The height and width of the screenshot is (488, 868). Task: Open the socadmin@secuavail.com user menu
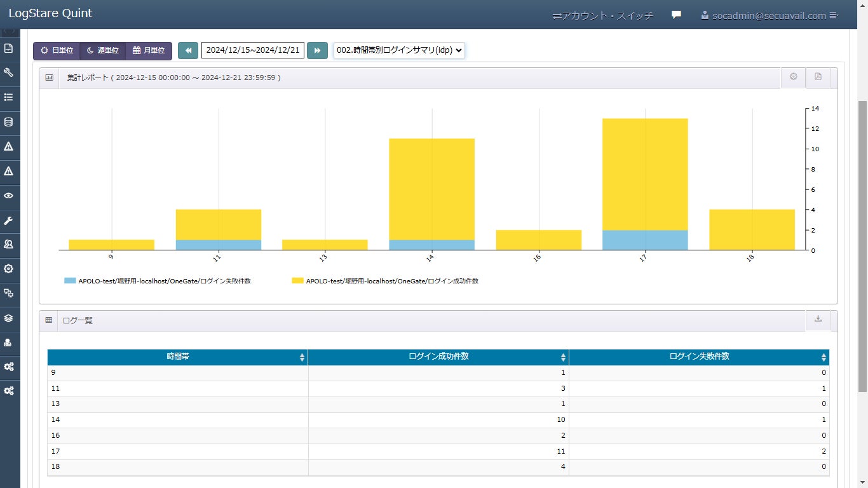[x=770, y=15]
